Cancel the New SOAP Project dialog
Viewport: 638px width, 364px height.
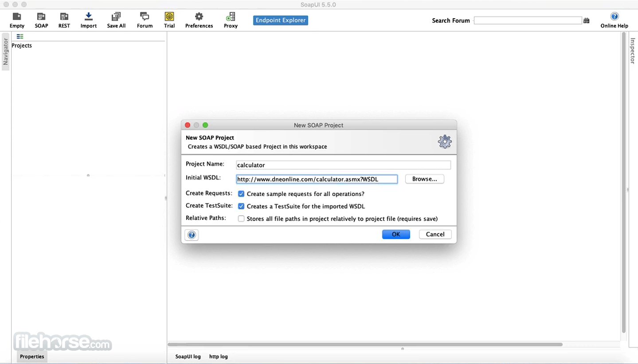click(x=435, y=235)
